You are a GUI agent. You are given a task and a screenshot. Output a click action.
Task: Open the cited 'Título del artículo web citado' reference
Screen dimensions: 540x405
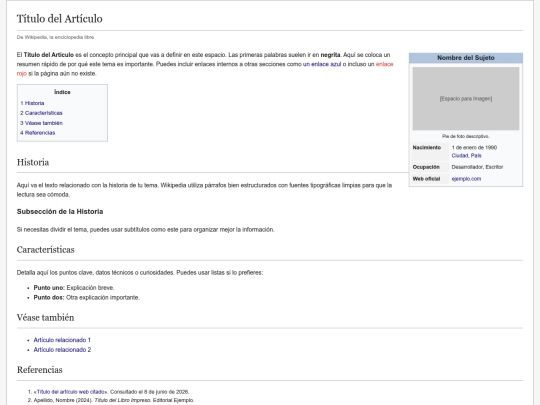tap(71, 392)
